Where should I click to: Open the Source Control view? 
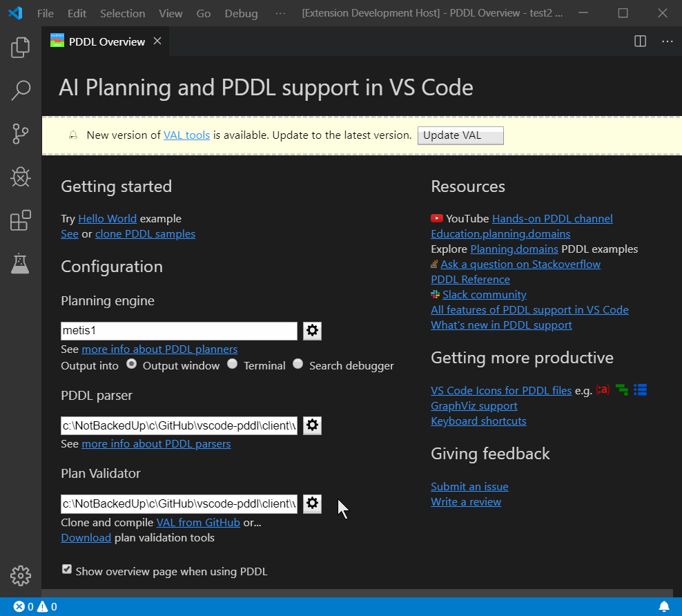21,133
